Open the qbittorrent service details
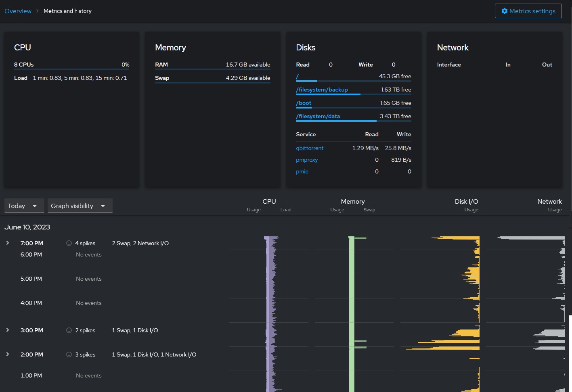 (x=310, y=148)
